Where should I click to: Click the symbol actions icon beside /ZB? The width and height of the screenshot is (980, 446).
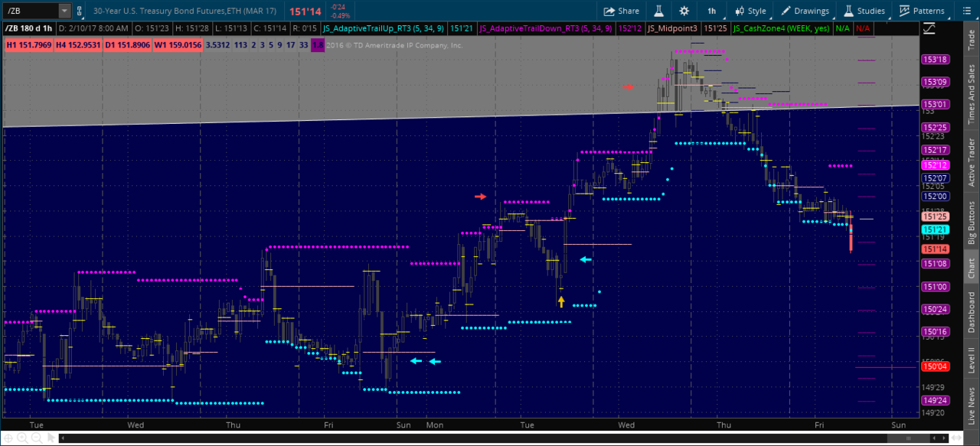[x=80, y=11]
